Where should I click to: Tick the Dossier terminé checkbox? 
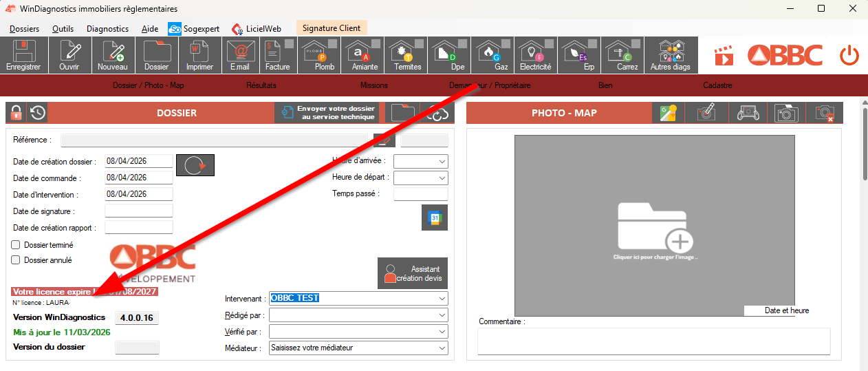(x=16, y=244)
